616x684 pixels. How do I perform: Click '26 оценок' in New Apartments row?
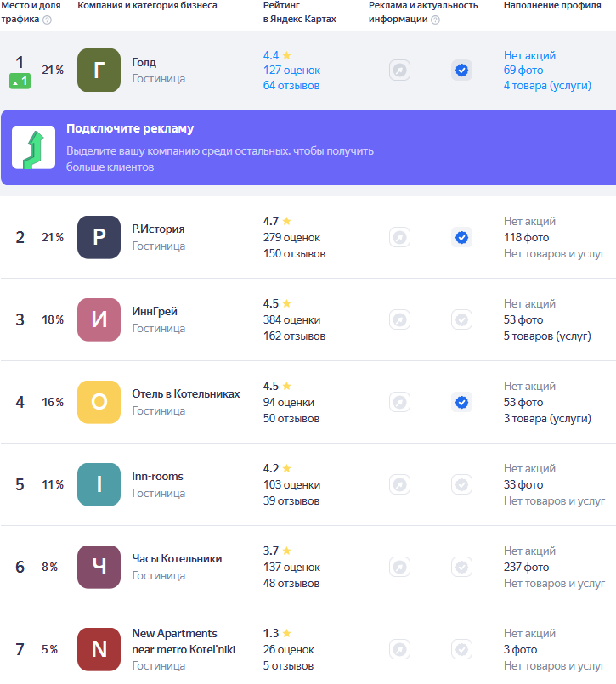[x=289, y=650]
